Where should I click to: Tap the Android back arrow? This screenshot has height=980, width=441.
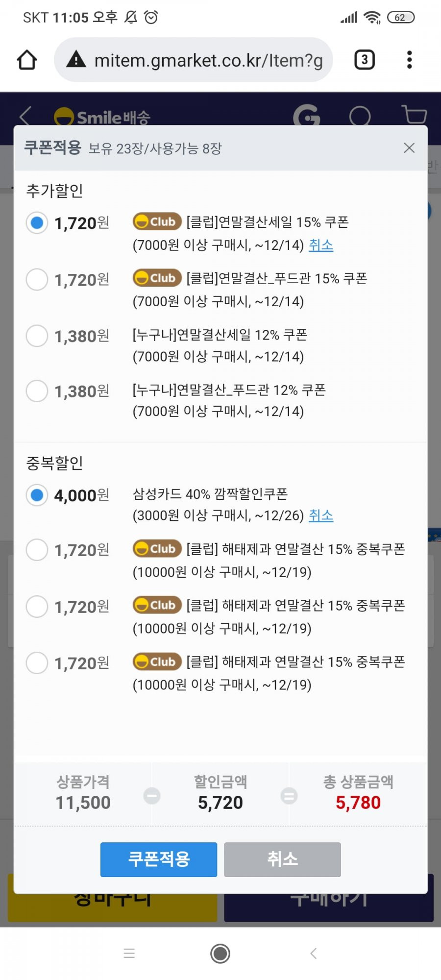(314, 953)
